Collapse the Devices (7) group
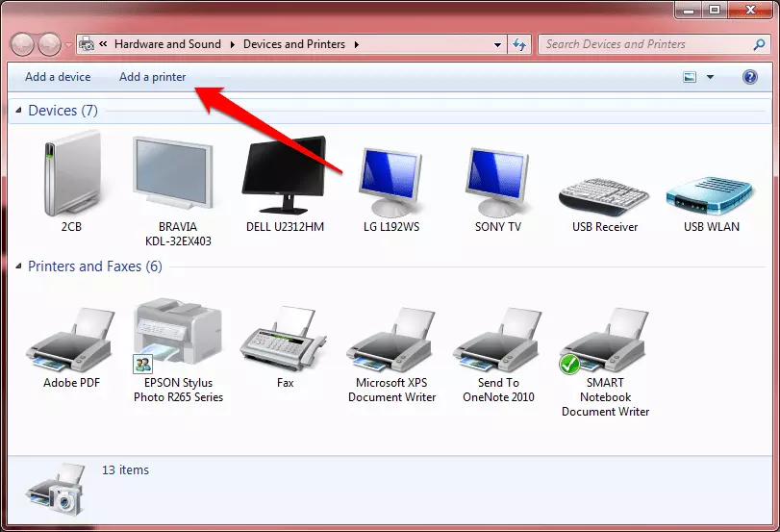780x532 pixels. pos(17,112)
